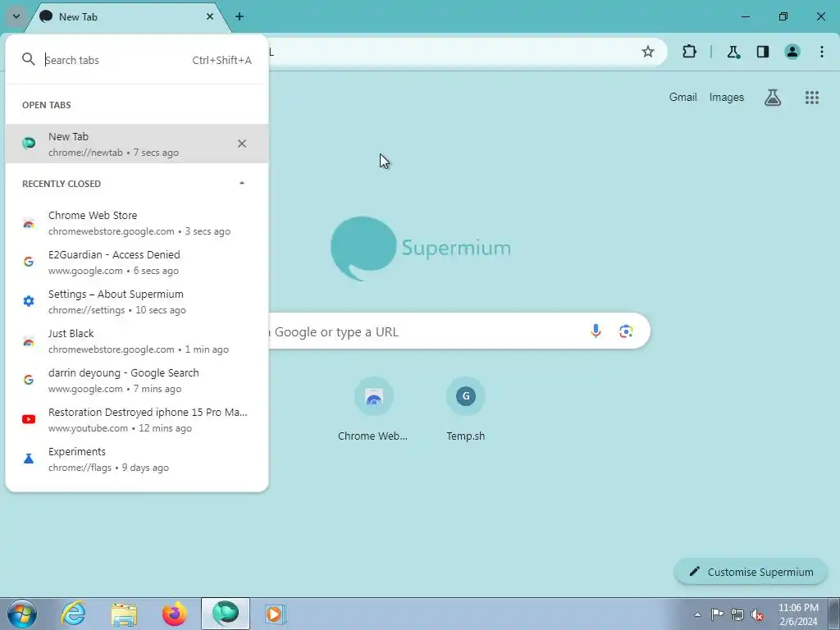Click the YouTube icon beside the Restoration entry
Screen dimensions: 840x630
29,419
